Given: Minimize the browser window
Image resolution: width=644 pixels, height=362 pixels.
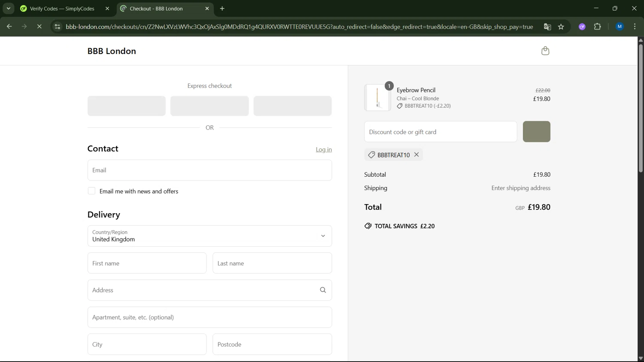Looking at the screenshot, I should (x=596, y=9).
